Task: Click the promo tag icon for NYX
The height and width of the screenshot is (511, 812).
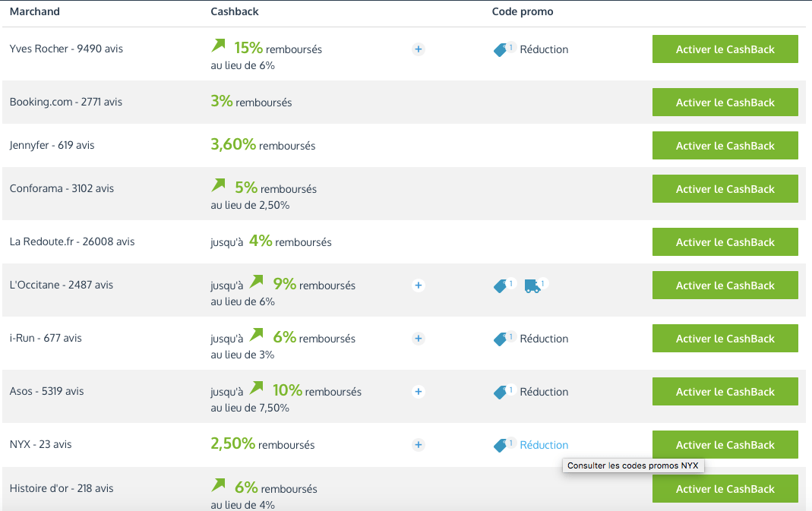Action: 501,446
